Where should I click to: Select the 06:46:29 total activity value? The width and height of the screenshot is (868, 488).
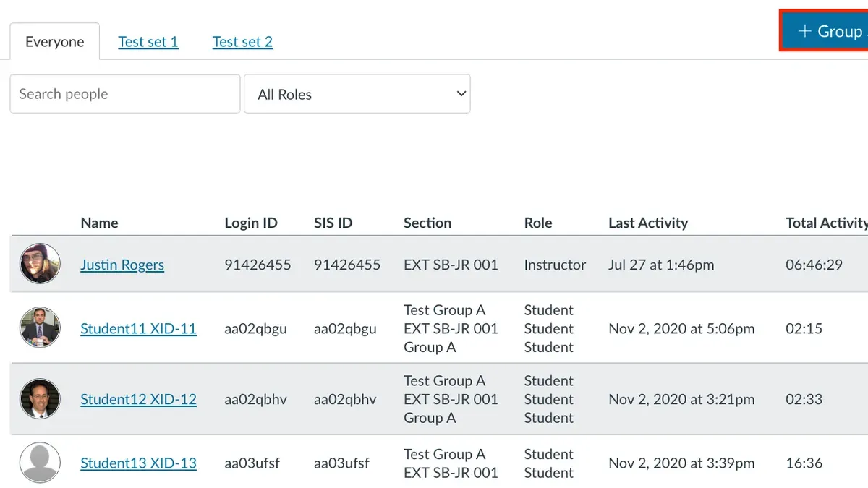coord(814,265)
